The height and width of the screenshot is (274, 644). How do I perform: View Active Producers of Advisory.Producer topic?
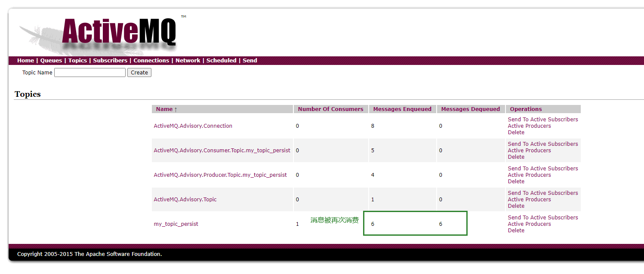point(529,175)
